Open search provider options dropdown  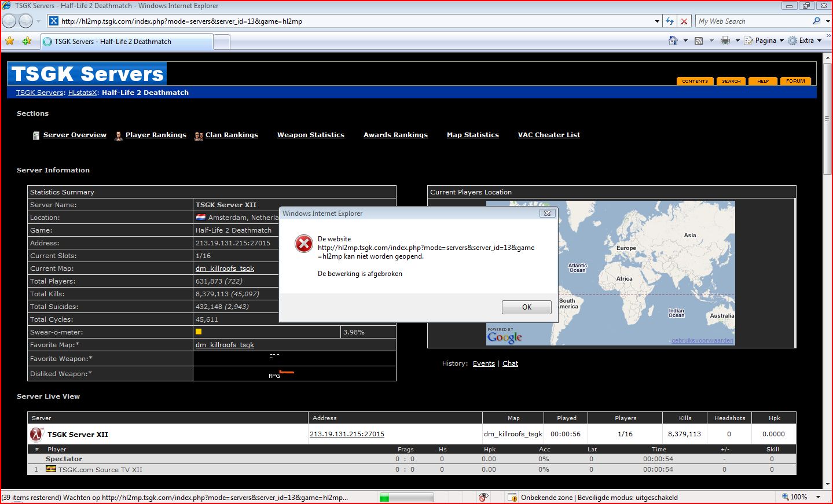point(827,21)
